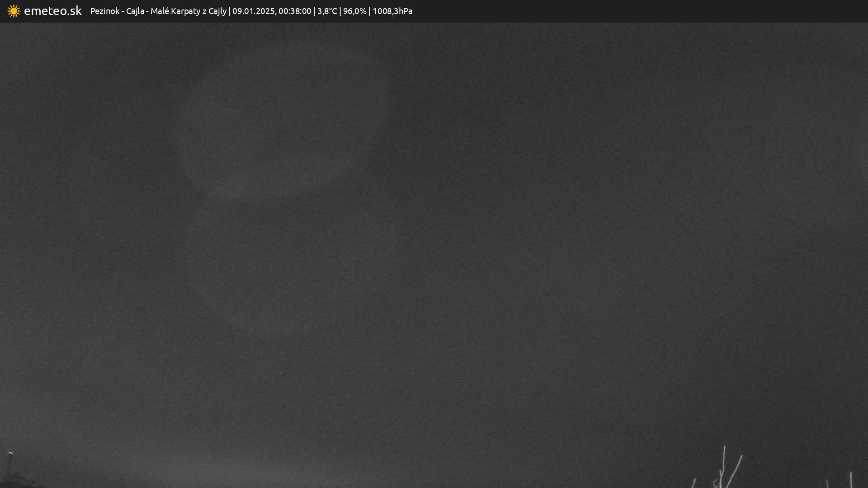Click the Malé Karpaty z Cajly title
This screenshot has height=488, width=868.
pos(189,11)
